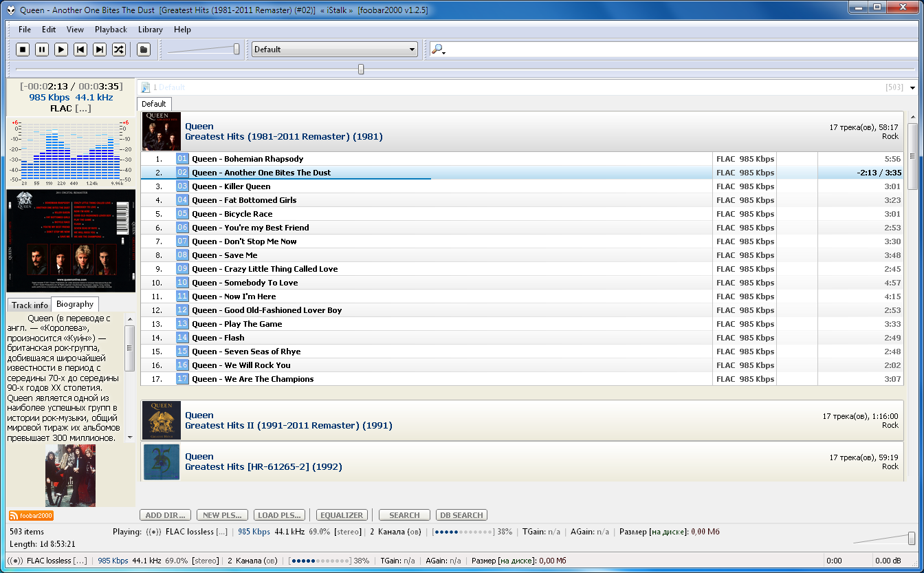Select 'Queen - Bohemian Rhapsody' track title

(247, 159)
